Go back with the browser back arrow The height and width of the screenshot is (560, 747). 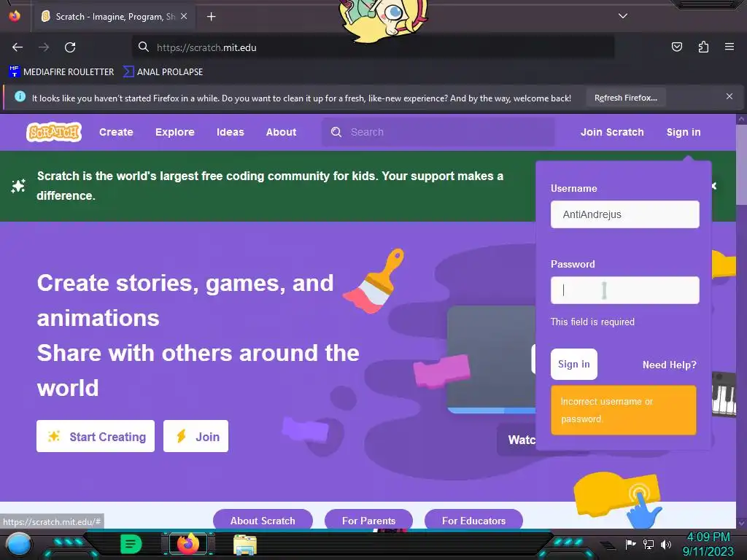tap(18, 47)
